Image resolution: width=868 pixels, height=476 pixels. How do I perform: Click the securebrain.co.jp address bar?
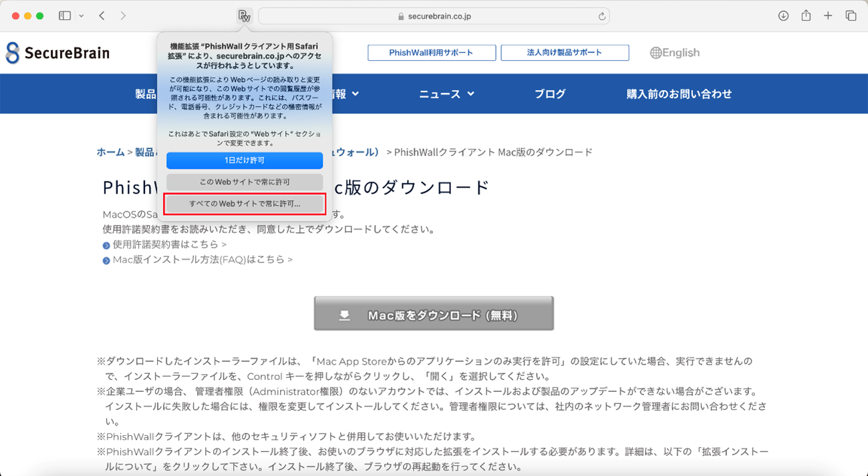tap(434, 16)
